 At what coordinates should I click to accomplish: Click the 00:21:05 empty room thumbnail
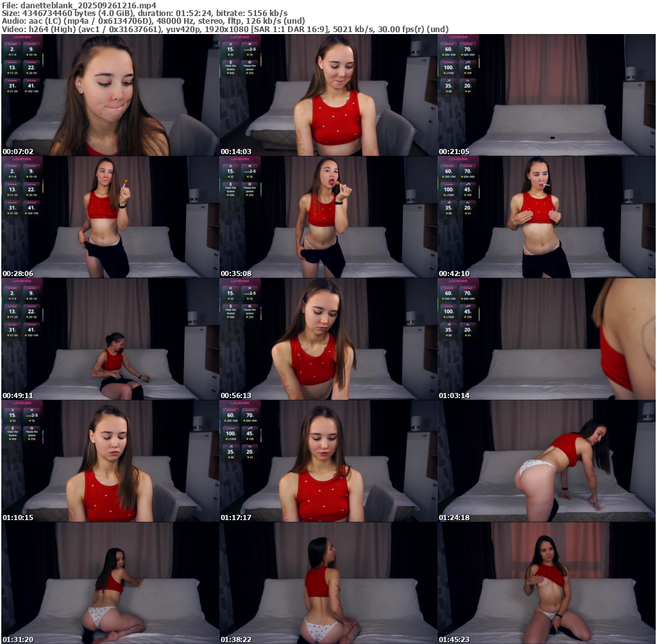point(546,95)
